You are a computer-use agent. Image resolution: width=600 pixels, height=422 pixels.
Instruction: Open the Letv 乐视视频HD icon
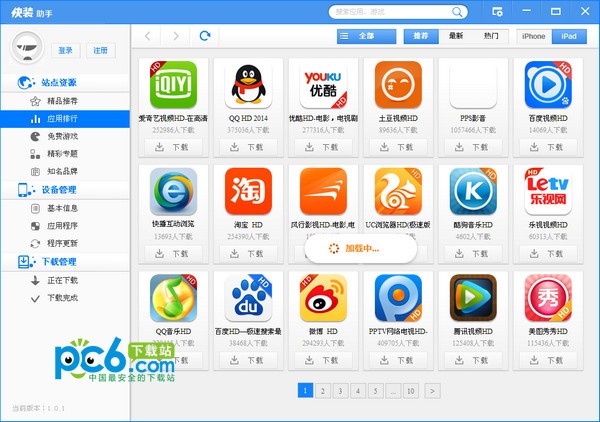pyautogui.click(x=548, y=191)
